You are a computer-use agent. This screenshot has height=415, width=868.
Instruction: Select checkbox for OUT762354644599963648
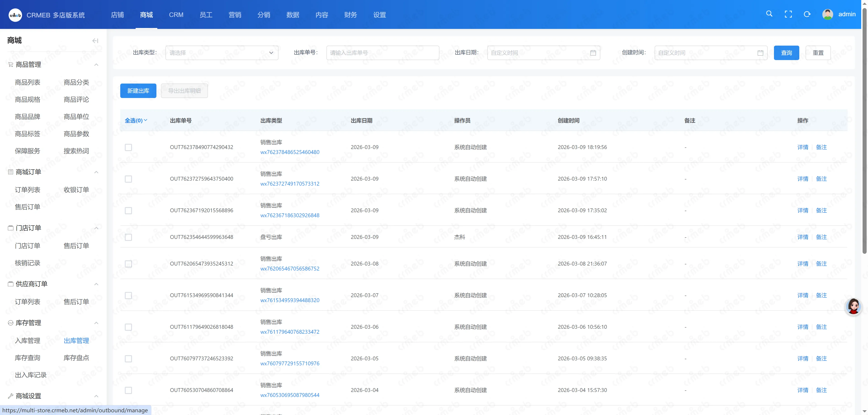point(128,237)
